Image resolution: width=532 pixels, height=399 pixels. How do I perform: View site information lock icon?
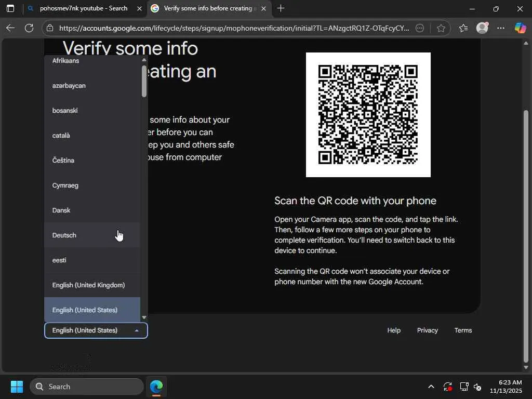pyautogui.click(x=50, y=28)
